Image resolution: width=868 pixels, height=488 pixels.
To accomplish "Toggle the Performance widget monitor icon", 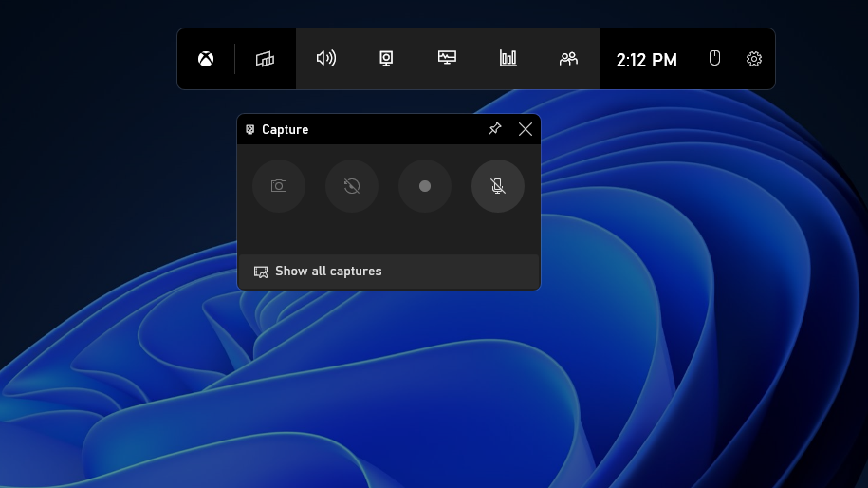I will 447,58.
